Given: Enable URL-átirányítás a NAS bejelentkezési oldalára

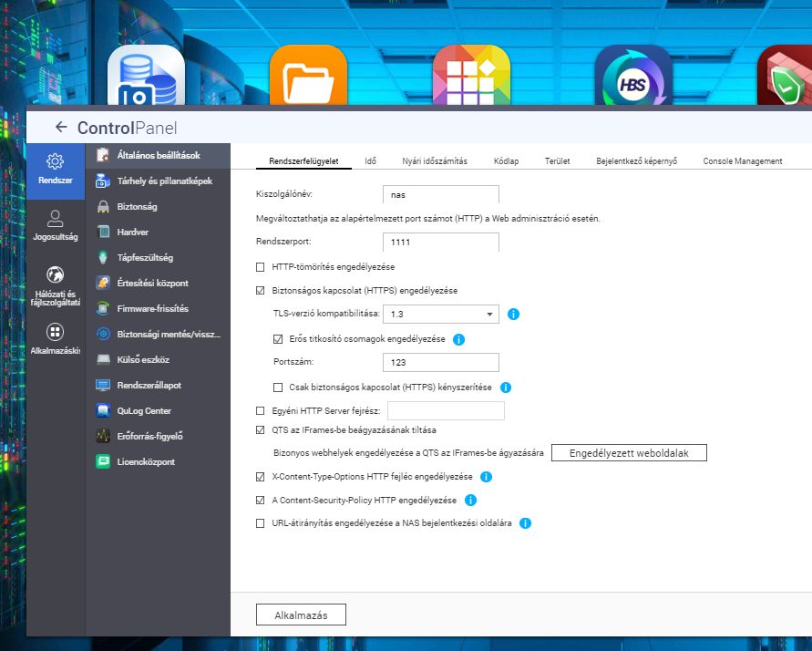Looking at the screenshot, I should [x=261, y=523].
